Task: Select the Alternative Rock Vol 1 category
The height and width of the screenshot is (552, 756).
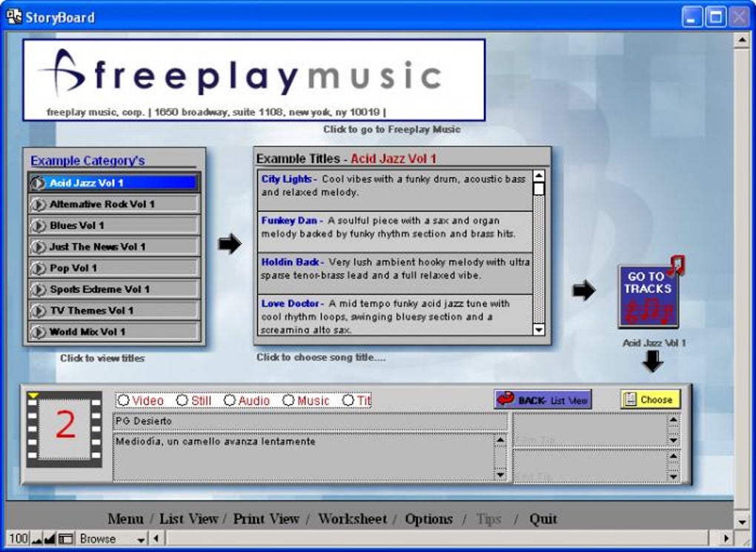Action: [114, 204]
